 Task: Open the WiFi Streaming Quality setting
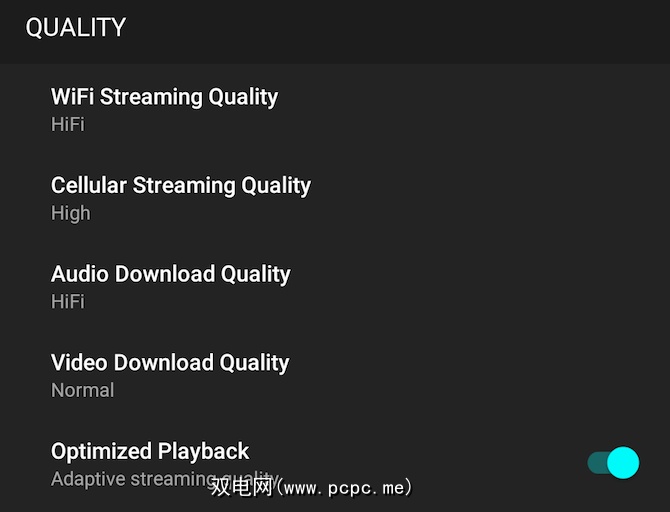(x=164, y=97)
